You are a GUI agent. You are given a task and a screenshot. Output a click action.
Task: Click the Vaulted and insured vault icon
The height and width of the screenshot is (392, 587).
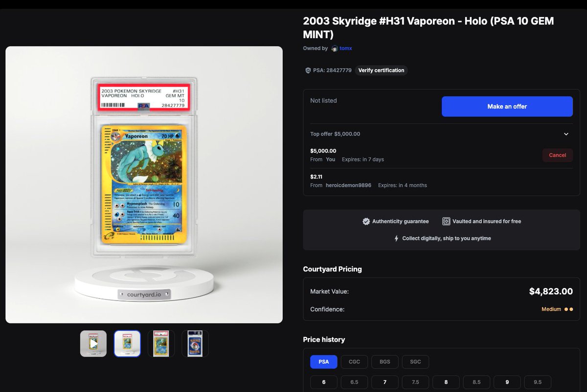(446, 221)
